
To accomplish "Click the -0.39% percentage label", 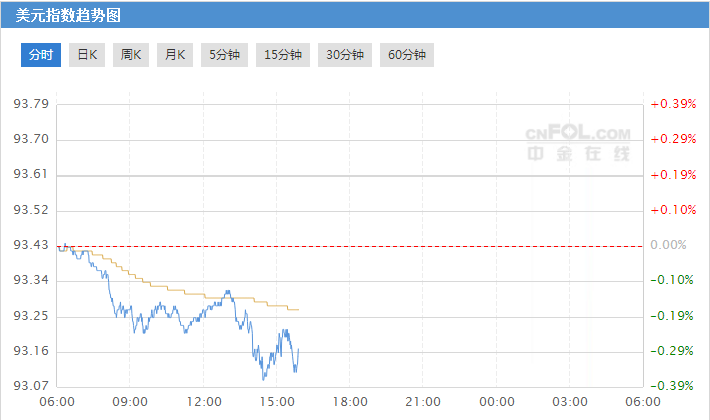I will pyautogui.click(x=672, y=386).
